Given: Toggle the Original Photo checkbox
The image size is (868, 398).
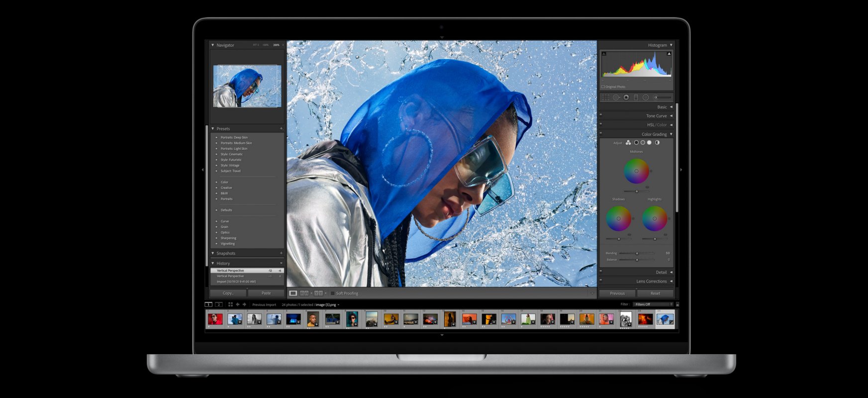Looking at the screenshot, I should coord(603,87).
